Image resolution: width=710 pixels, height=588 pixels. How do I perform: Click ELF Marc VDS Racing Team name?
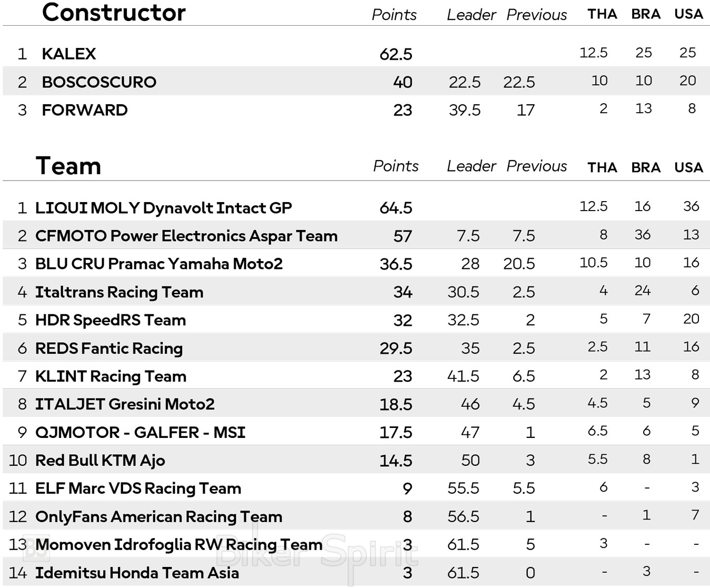click(138, 489)
